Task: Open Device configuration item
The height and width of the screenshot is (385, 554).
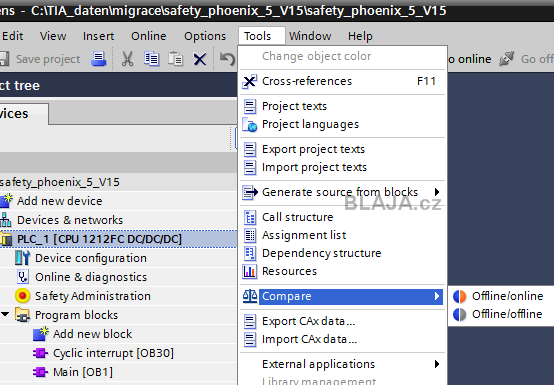Action: tap(90, 258)
